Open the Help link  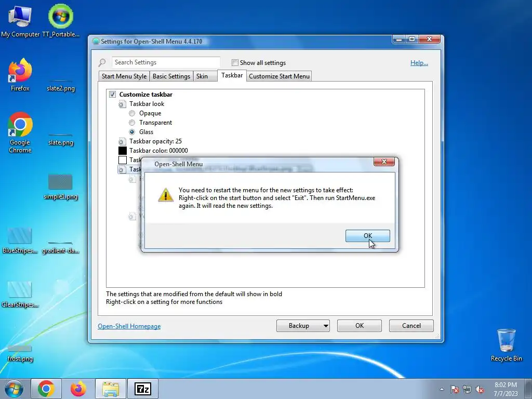(x=419, y=63)
